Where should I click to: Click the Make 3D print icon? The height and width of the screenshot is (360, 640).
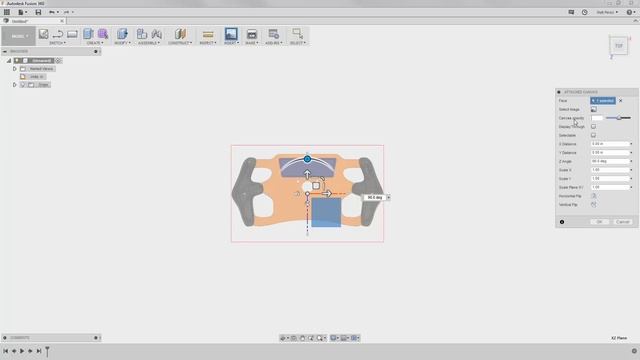[252, 34]
